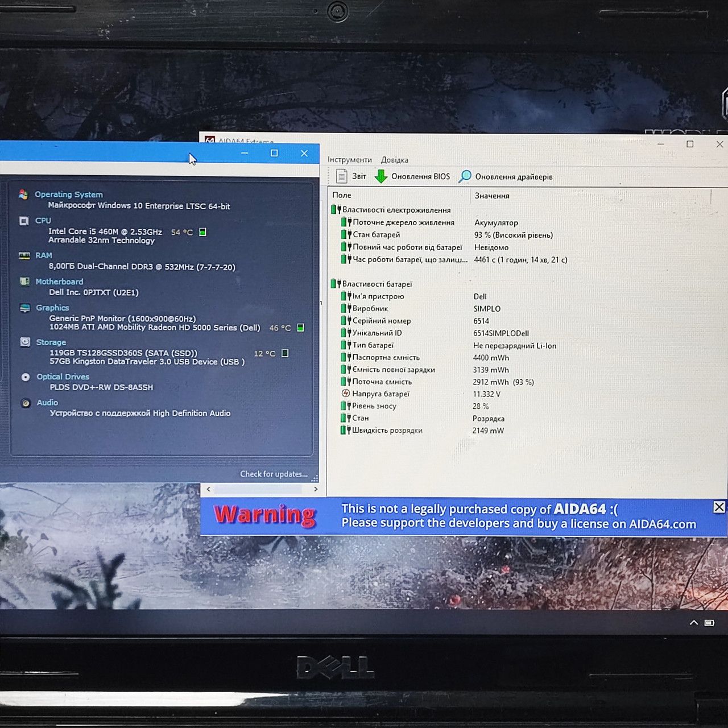Viewport: 728px width, 728px height.
Task: Click the indicator next to storage 12 °C
Action: click(x=285, y=353)
